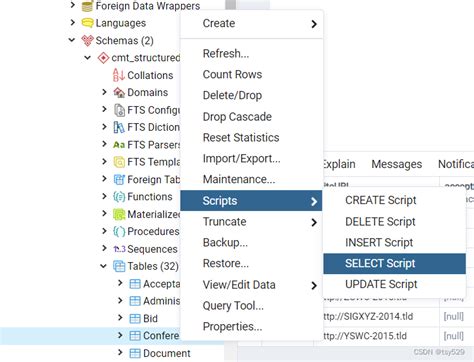Viewport: 474px width, 362px height.
Task: Open the Create submenu
Action: tap(251, 23)
